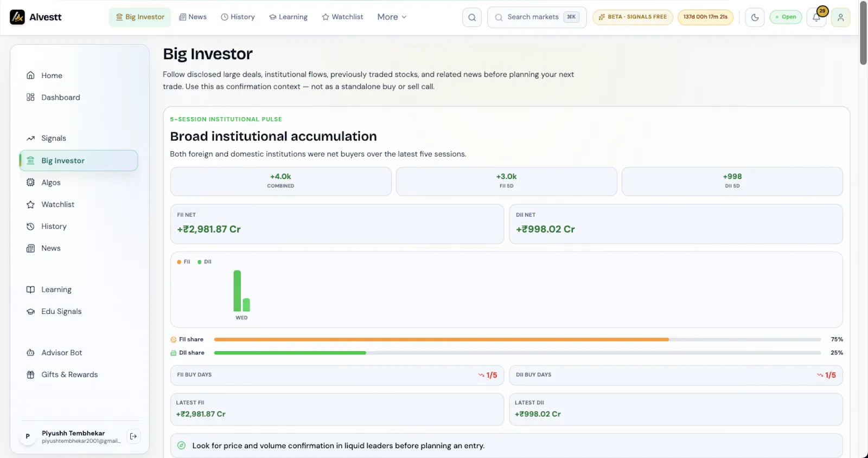Click the Signals trend icon in sidebar
The width and height of the screenshot is (868, 458).
pos(30,138)
